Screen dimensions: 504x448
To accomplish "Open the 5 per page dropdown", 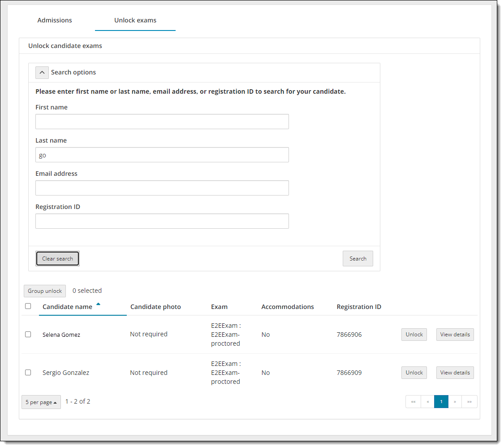I will 41,402.
